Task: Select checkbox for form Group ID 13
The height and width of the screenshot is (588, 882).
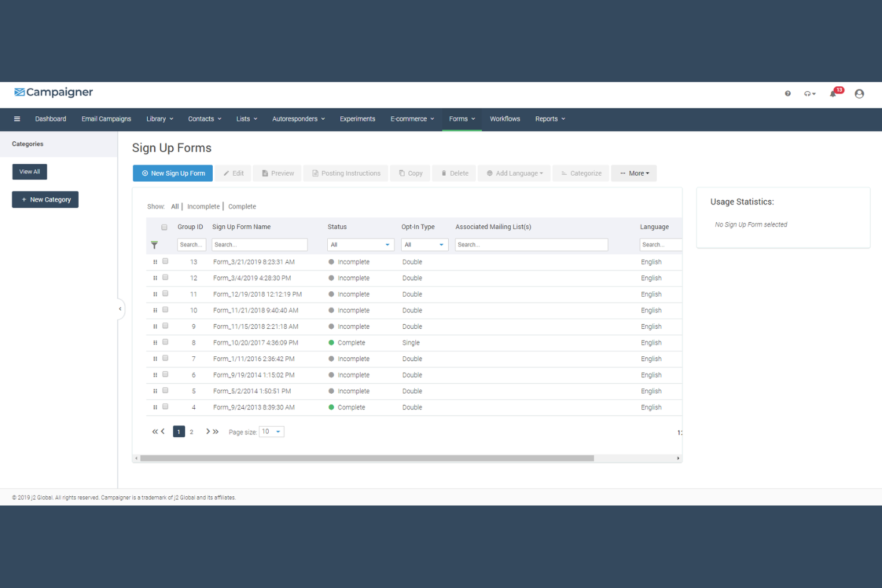Action: 165,262
